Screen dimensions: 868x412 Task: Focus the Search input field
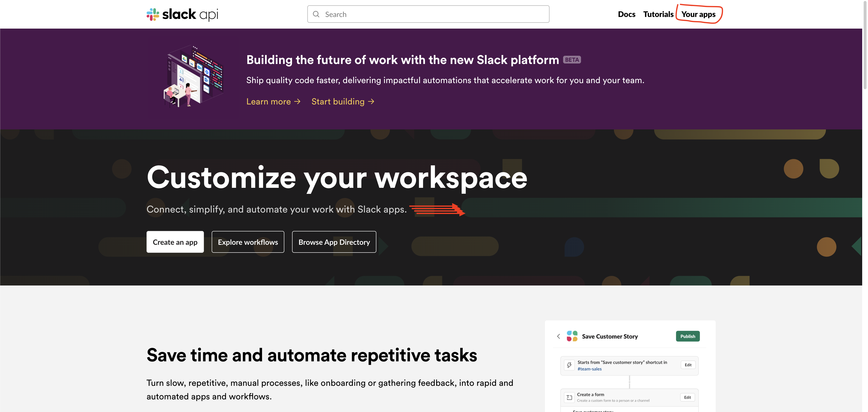coord(428,14)
